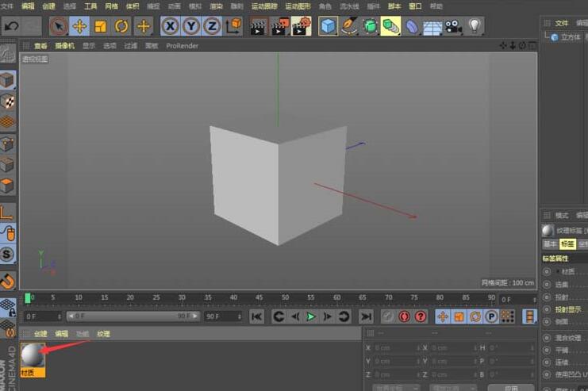
Task: Open the 运动图形 menu
Action: click(298, 6)
